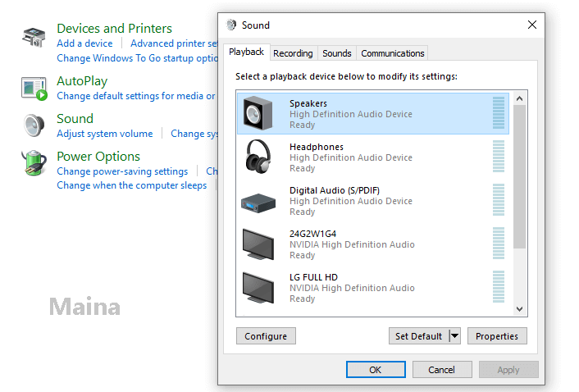Image resolution: width=579 pixels, height=392 pixels.
Task: Click the LG FULL HD level meter
Action: click(x=499, y=287)
